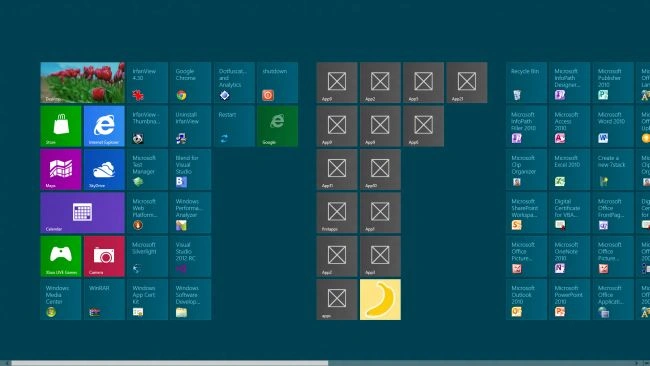Open IrfanView Thumbnails tile
The image size is (650, 366).
148,126
